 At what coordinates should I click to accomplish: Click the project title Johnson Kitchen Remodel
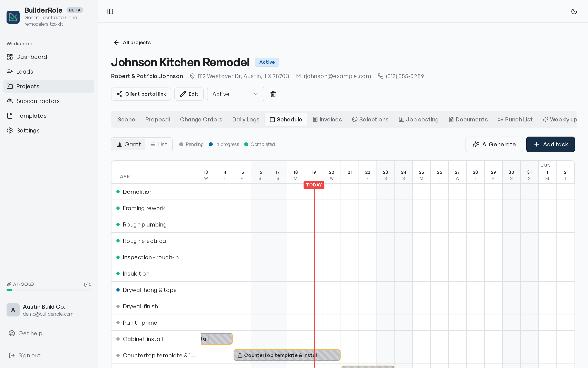180,62
